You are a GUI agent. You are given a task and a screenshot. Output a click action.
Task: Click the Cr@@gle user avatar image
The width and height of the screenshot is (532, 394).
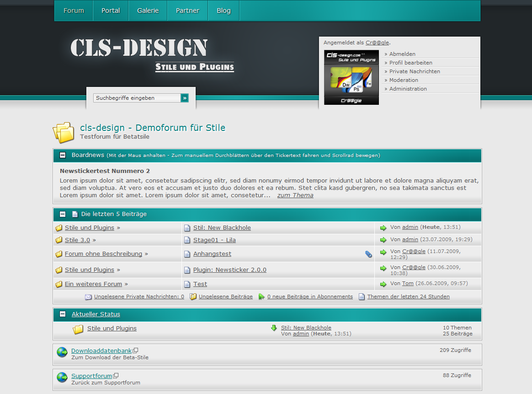351,77
